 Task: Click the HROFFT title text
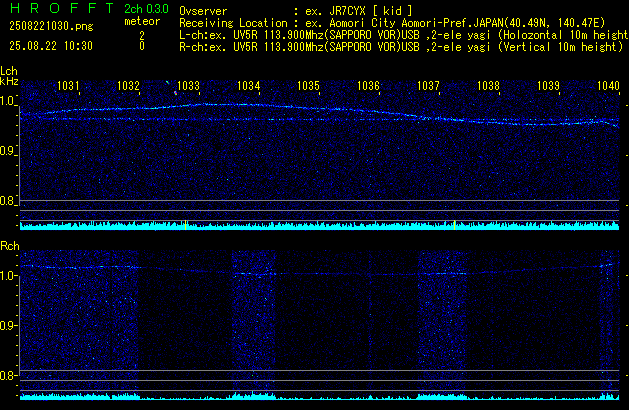click(61, 8)
